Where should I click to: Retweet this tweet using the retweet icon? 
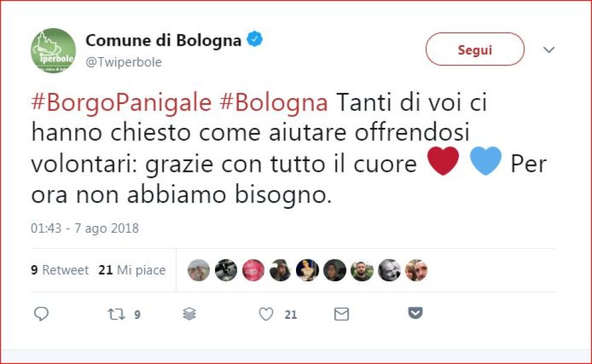coord(116,314)
